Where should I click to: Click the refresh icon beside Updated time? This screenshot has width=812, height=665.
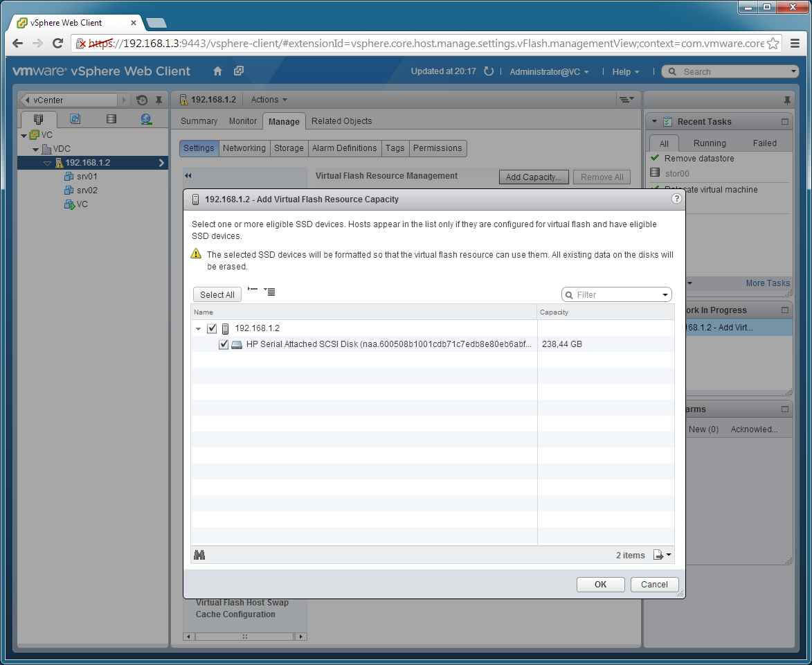point(488,71)
